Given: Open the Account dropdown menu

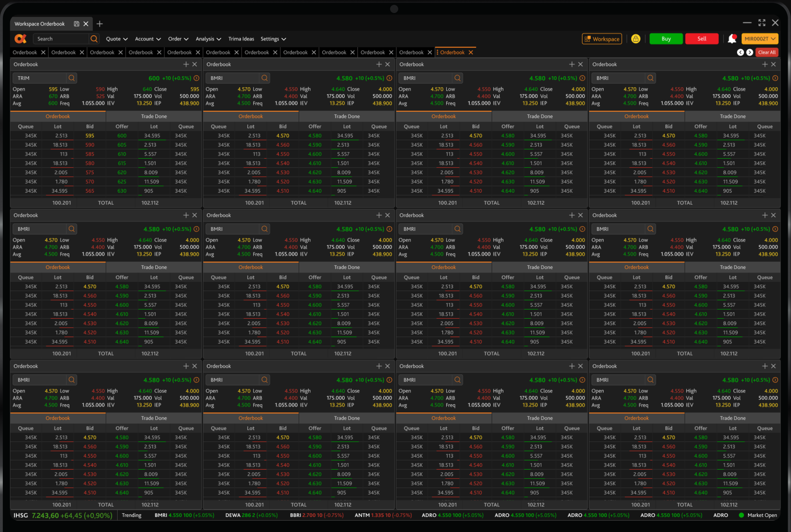Looking at the screenshot, I should click(x=148, y=39).
